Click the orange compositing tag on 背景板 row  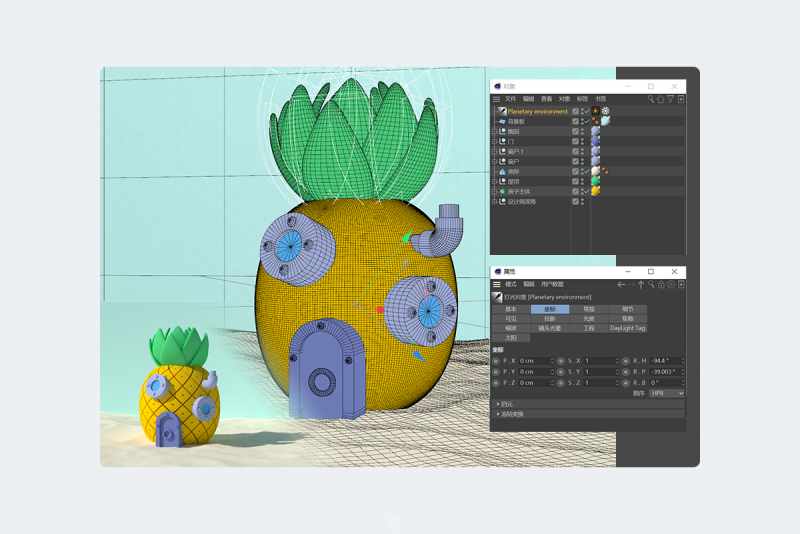coord(595,121)
